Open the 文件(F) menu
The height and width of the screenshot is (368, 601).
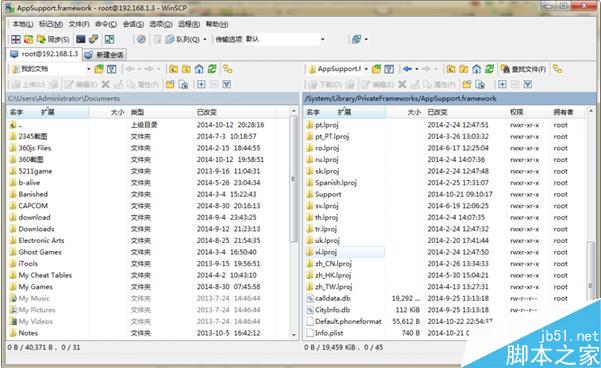click(x=79, y=24)
